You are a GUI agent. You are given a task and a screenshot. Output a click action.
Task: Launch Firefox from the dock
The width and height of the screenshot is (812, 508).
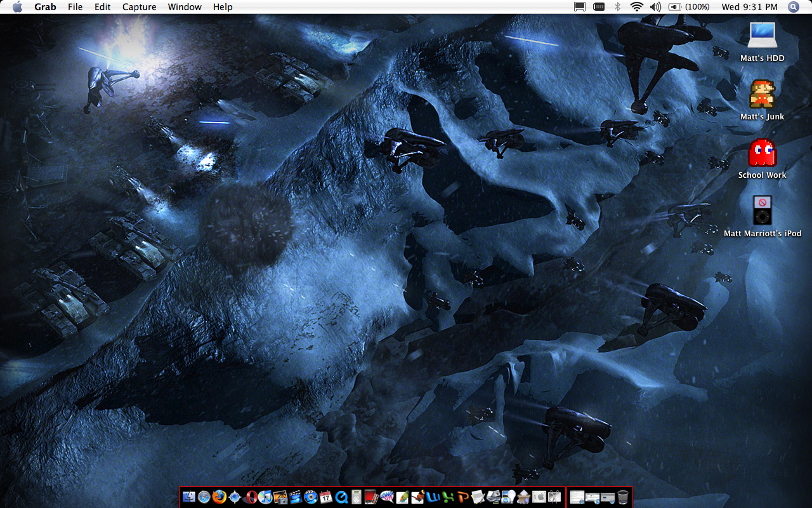219,497
